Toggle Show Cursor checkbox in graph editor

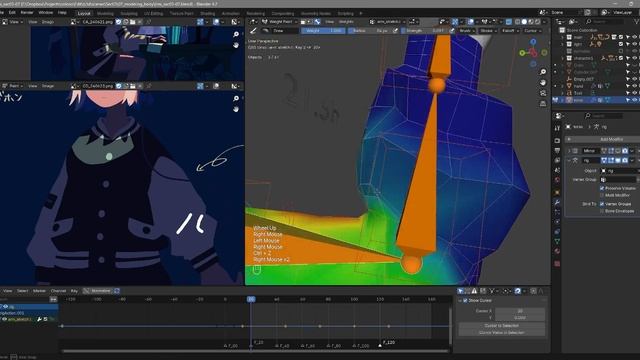pos(465,300)
